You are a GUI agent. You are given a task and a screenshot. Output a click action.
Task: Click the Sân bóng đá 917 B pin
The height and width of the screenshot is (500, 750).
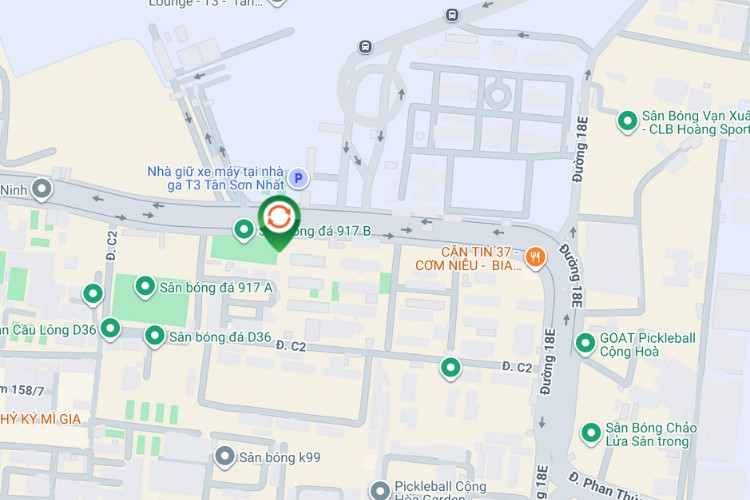click(243, 230)
